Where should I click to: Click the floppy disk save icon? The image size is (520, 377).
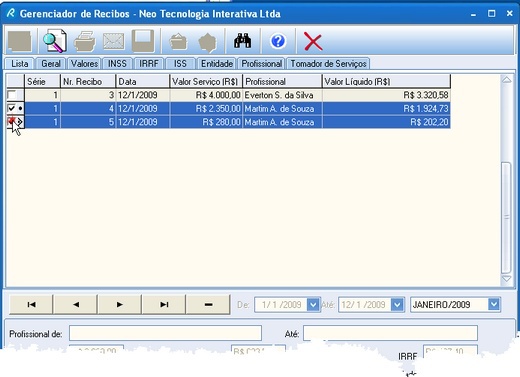[143, 41]
